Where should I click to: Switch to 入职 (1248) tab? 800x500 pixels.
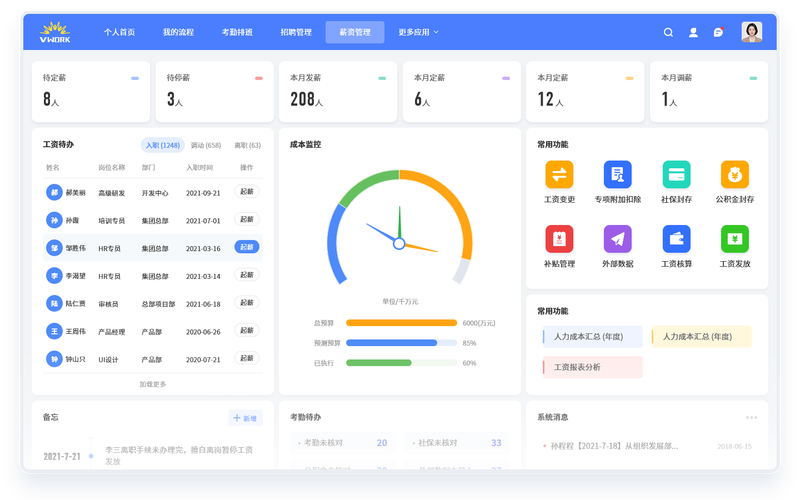coord(163,145)
